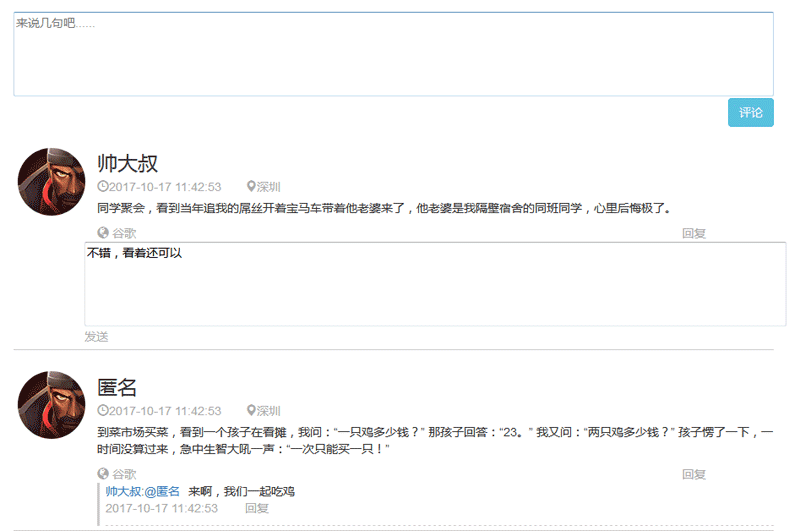The height and width of the screenshot is (531, 800).
Task: Click the 匿名 user's profile avatar
Action: click(x=51, y=404)
